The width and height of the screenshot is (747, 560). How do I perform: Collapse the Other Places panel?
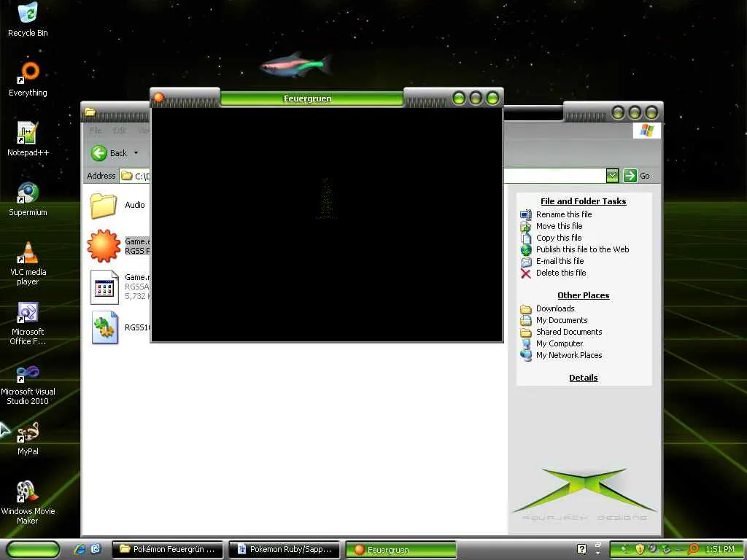[583, 295]
